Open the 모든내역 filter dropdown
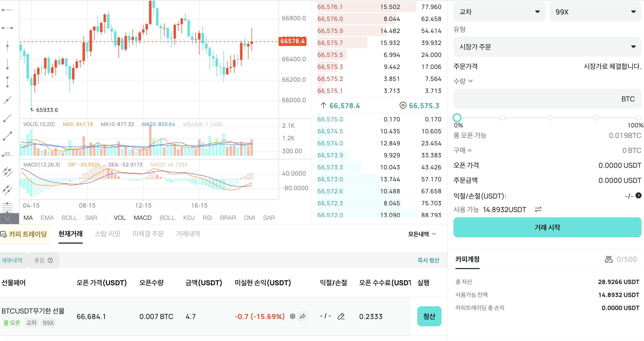This screenshot has height=341, width=644. click(x=422, y=234)
